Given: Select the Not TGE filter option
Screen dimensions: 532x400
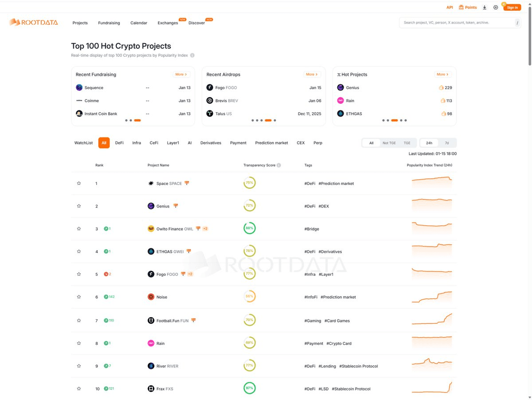Looking at the screenshot, I should (388, 143).
